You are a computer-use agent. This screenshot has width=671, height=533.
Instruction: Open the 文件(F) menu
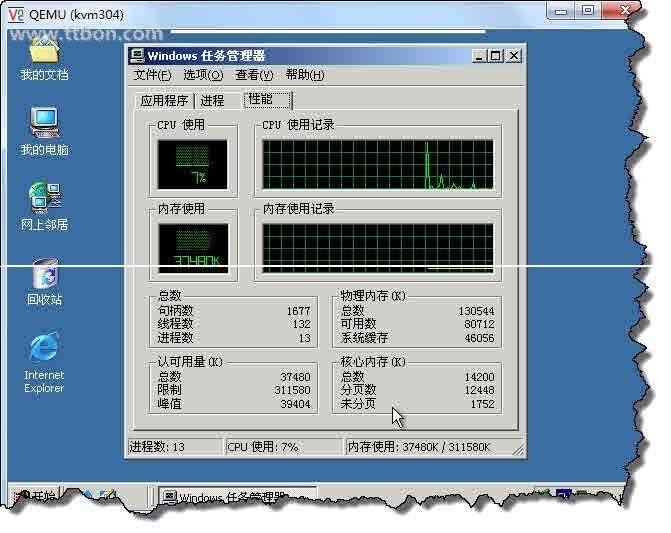[152, 75]
